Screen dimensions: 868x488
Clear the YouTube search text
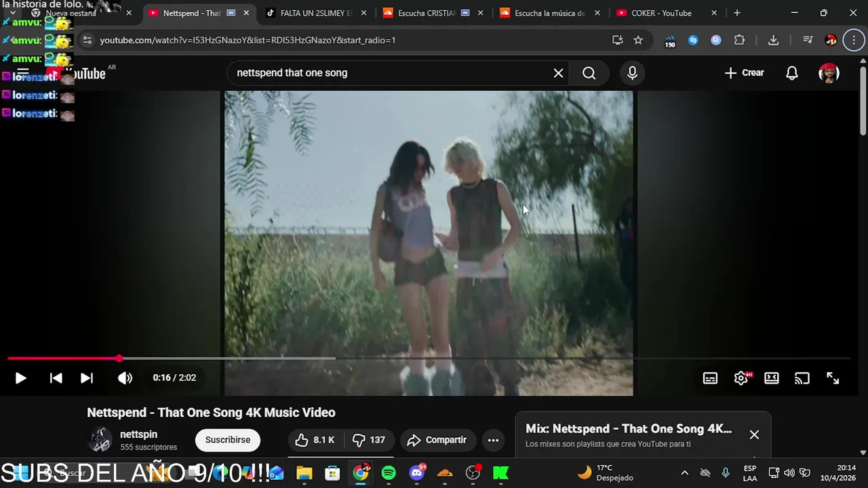pyautogui.click(x=558, y=73)
